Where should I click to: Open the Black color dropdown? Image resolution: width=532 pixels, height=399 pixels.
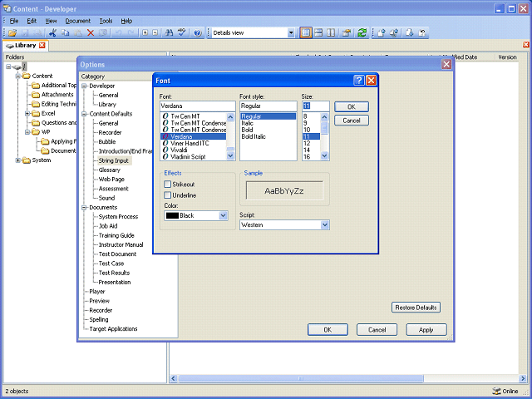pos(223,215)
